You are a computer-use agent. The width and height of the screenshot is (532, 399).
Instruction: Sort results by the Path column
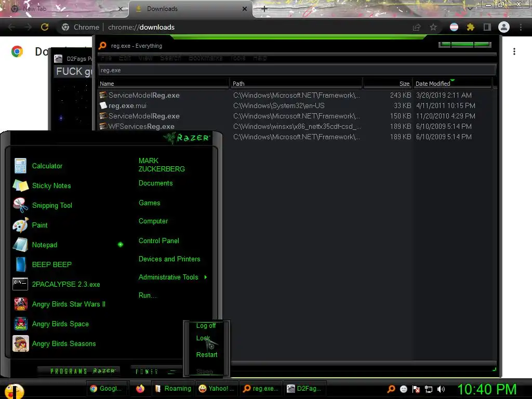click(297, 84)
